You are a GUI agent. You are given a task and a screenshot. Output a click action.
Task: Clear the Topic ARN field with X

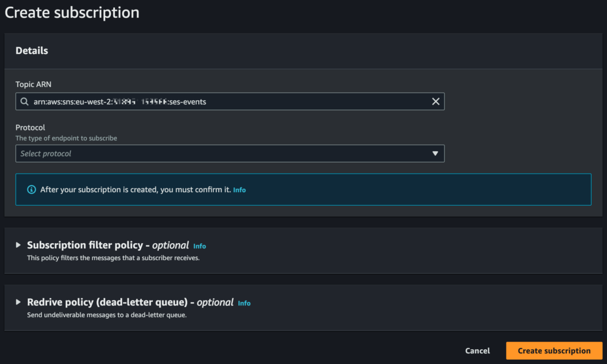436,102
